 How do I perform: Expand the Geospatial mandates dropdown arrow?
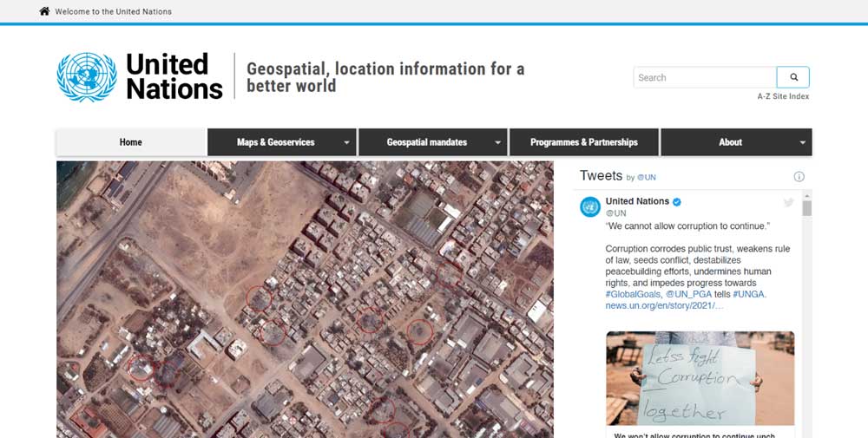pyautogui.click(x=497, y=142)
